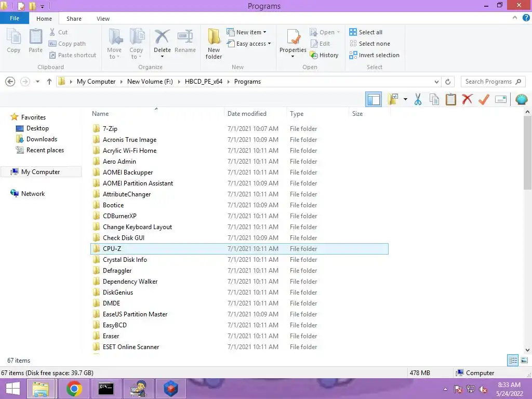Switch to the Home ribbon tab
The image size is (532, 399).
tap(44, 19)
